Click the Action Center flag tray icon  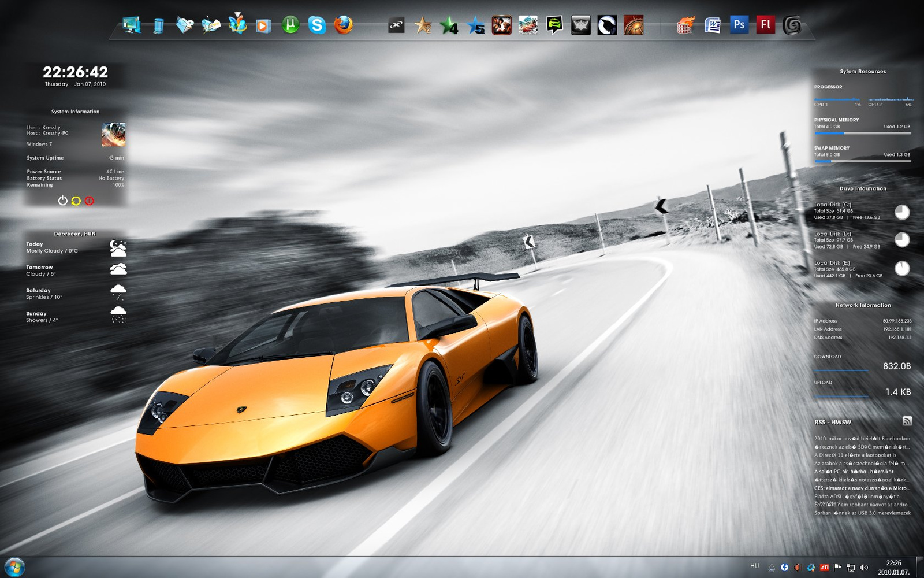click(x=837, y=568)
